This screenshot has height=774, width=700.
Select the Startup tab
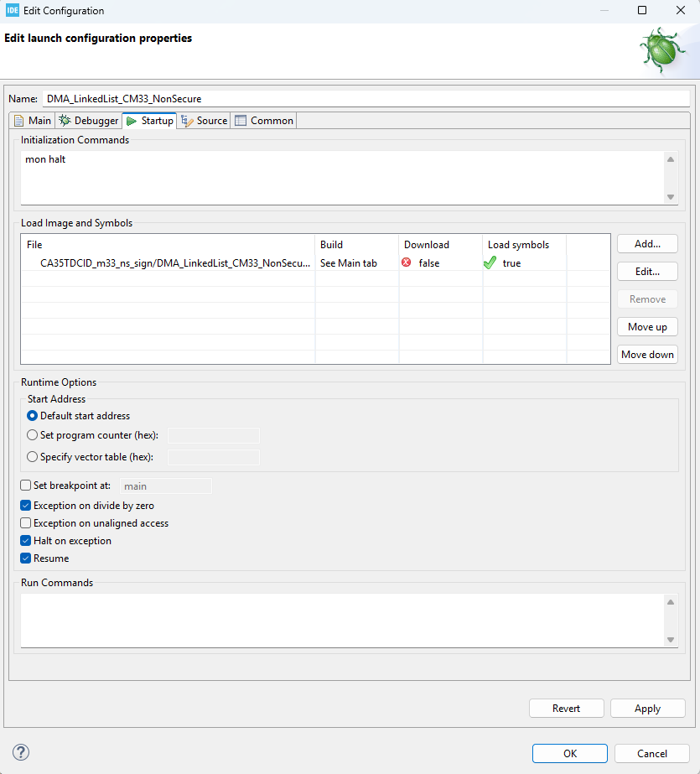(x=150, y=121)
